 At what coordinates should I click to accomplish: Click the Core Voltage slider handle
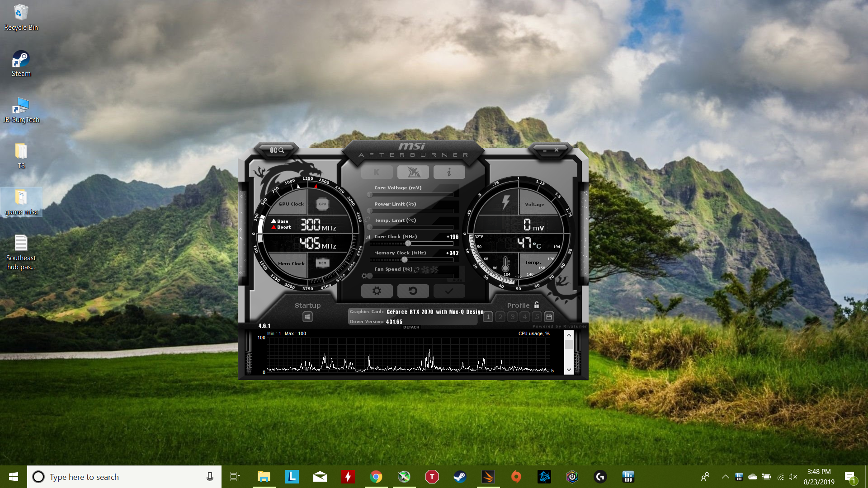(370, 195)
